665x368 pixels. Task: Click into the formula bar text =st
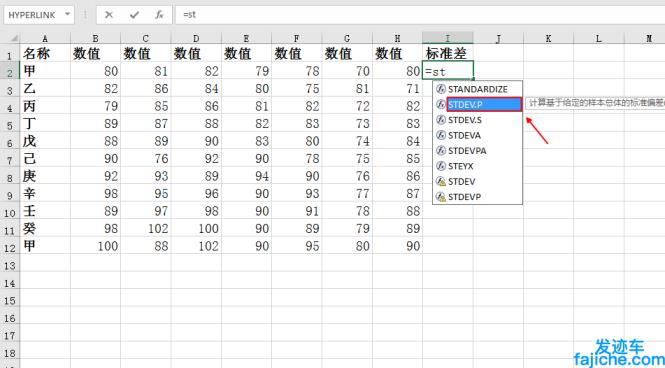point(190,15)
